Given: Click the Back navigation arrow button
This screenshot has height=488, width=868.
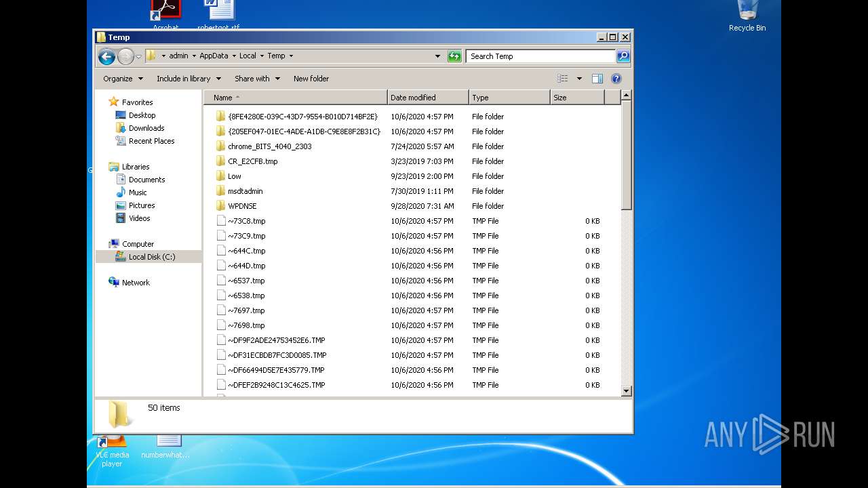Looking at the screenshot, I should (106, 56).
